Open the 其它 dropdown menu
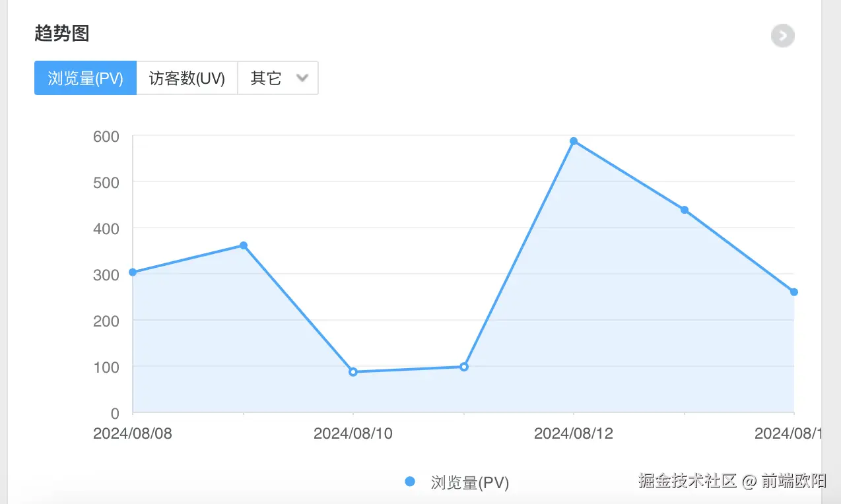 pyautogui.click(x=277, y=78)
